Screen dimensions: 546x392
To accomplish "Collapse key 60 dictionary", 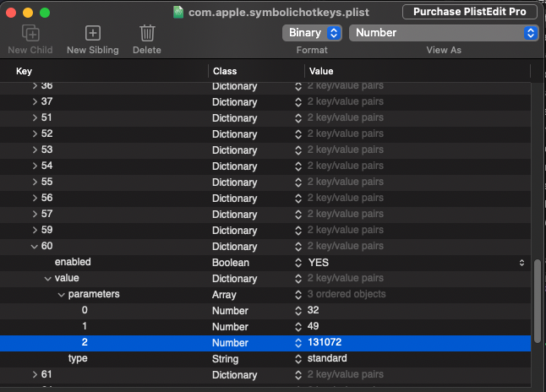I will 34,247.
